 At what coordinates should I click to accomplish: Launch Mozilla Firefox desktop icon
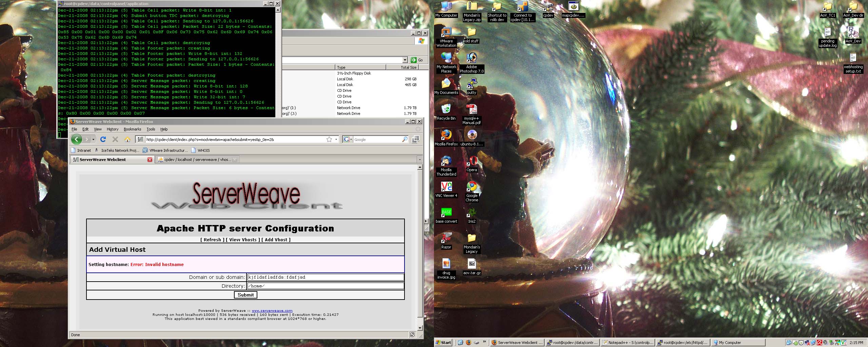tap(446, 138)
